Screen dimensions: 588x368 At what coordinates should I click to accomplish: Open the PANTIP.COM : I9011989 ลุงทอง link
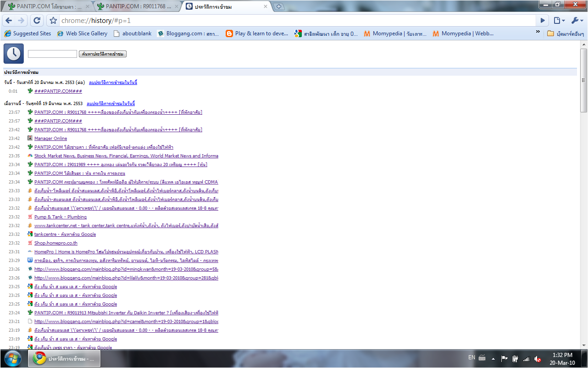[x=121, y=165]
